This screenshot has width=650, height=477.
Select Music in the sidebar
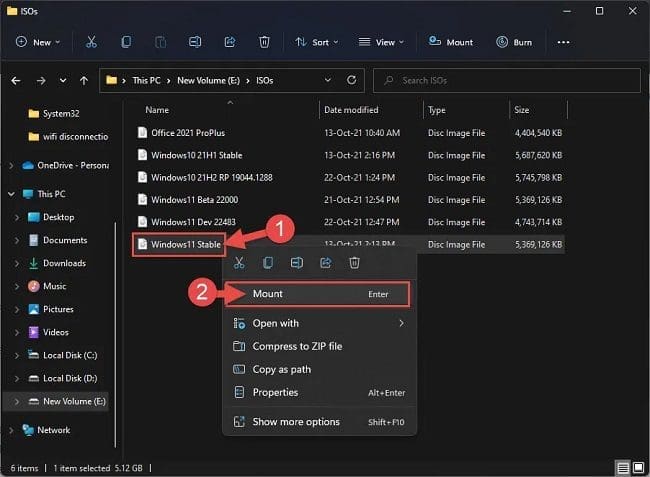[x=47, y=286]
